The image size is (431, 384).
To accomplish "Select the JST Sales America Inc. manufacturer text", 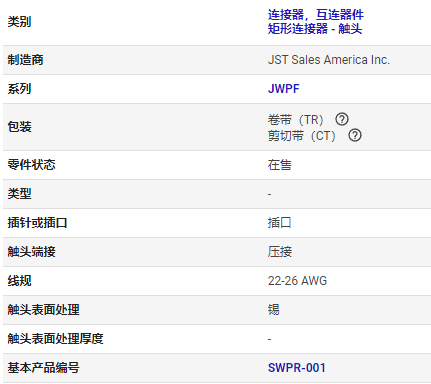I will coord(328,60).
